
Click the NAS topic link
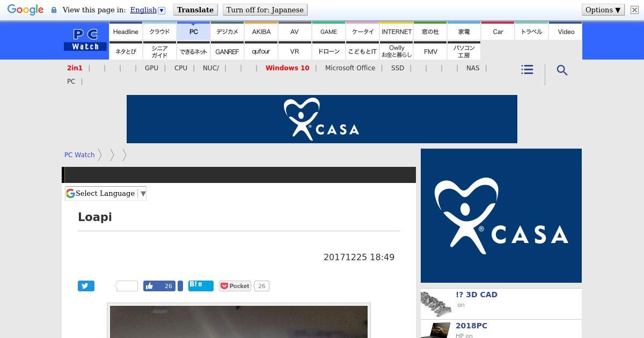coord(473,68)
